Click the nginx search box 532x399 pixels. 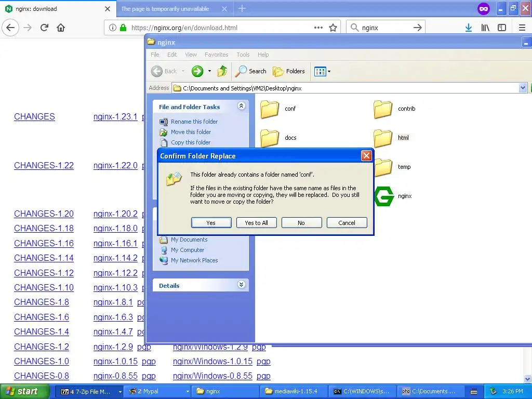click(x=385, y=28)
